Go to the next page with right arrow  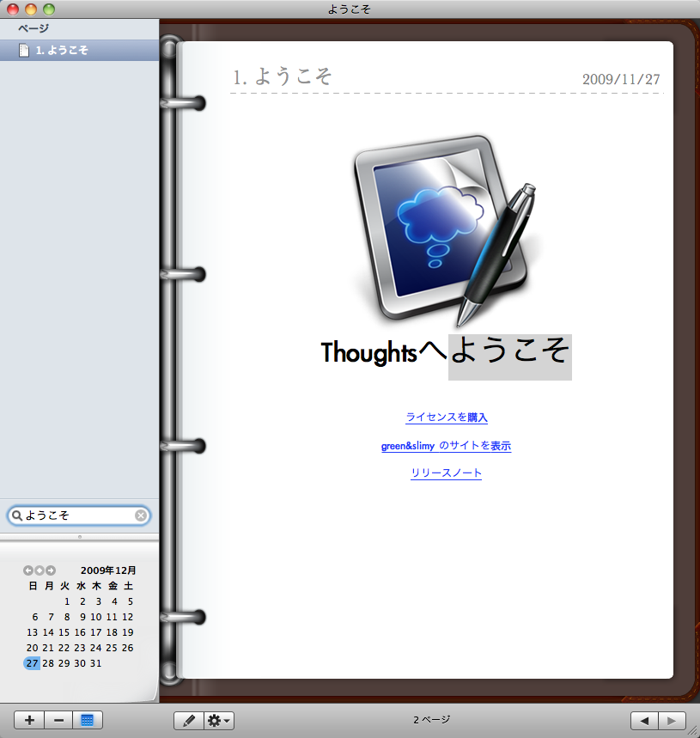point(672,720)
